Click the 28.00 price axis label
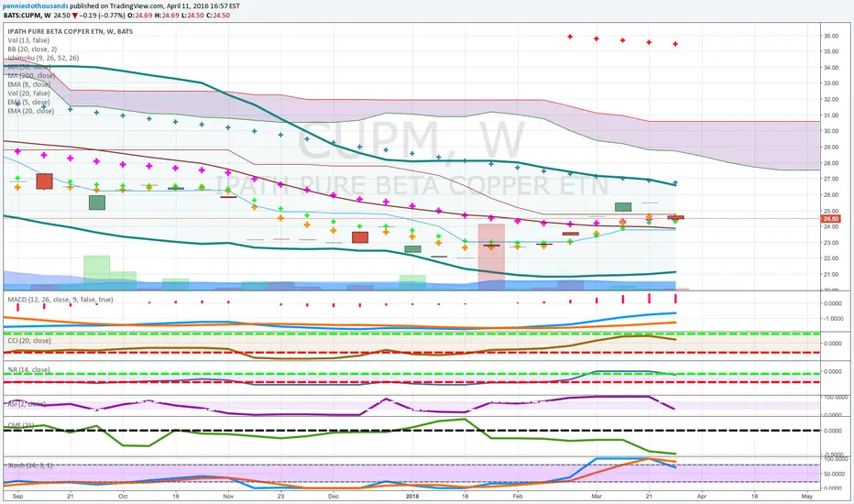 [831, 163]
